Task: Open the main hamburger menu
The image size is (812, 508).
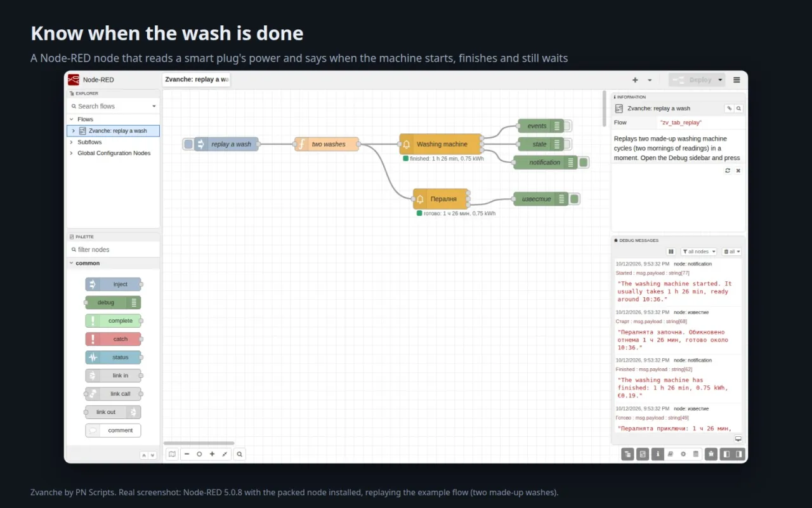Action: pos(737,80)
